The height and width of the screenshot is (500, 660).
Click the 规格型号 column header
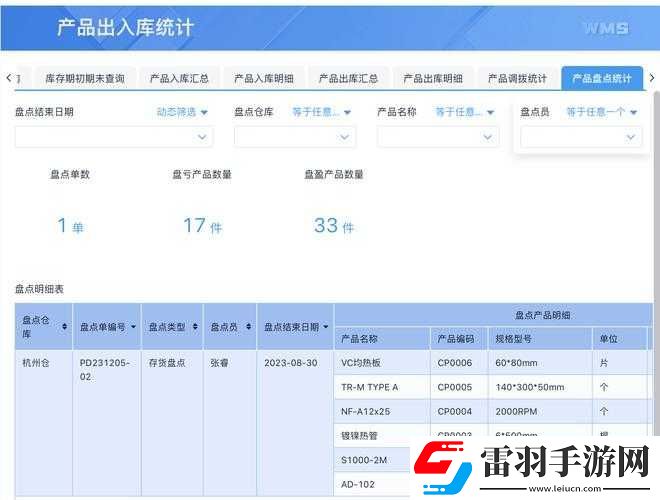point(540,339)
